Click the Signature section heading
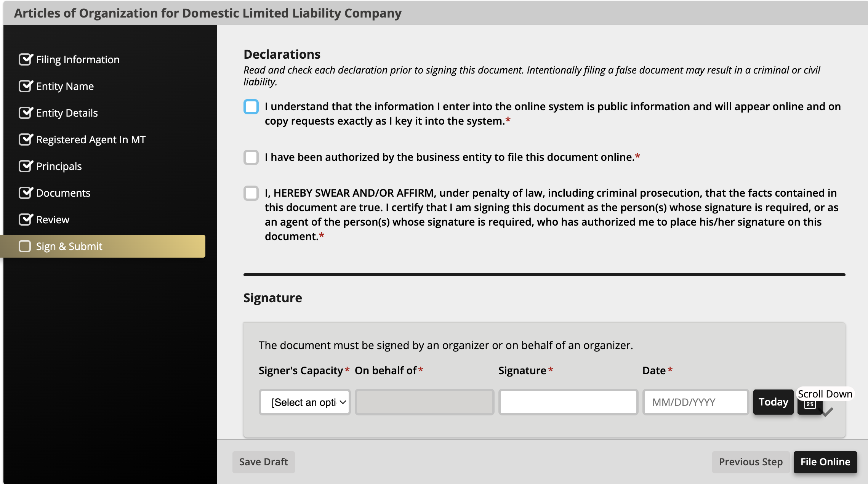 click(x=273, y=298)
